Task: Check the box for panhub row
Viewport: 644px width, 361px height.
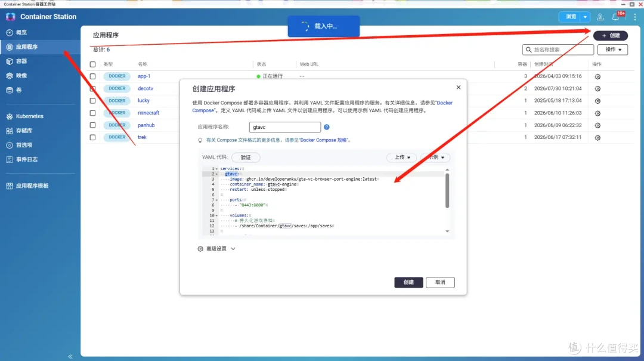Action: point(93,125)
